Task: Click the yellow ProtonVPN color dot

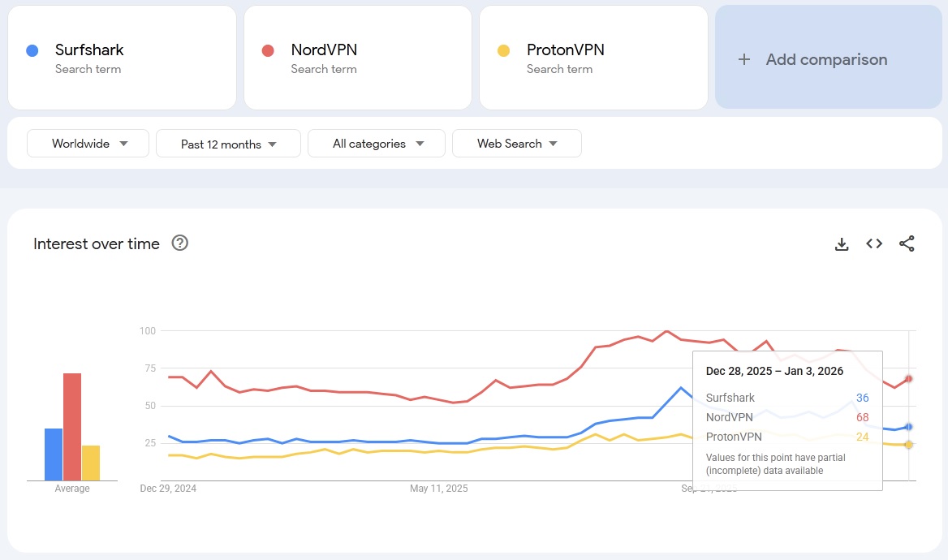Action: [x=503, y=50]
